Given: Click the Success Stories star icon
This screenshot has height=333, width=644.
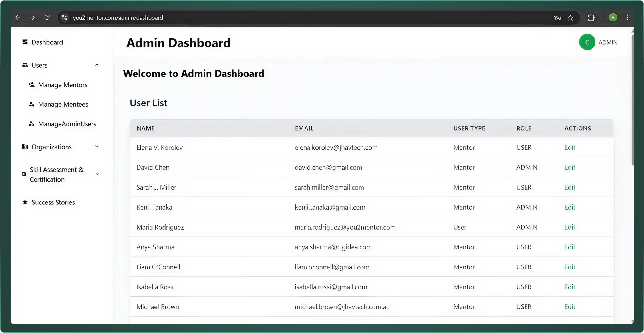Looking at the screenshot, I should [25, 202].
